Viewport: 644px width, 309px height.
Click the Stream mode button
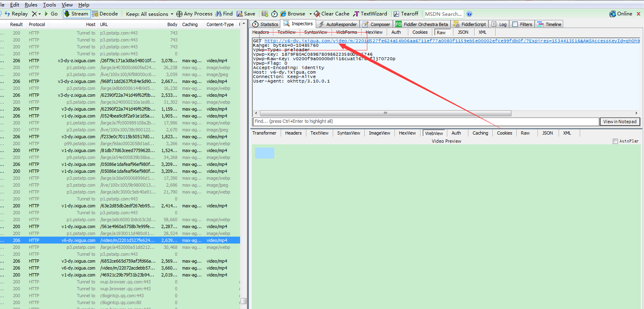pyautogui.click(x=76, y=14)
